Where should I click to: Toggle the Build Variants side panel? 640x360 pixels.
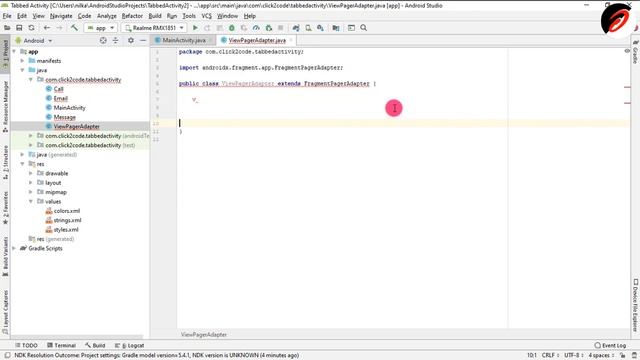(x=5, y=256)
